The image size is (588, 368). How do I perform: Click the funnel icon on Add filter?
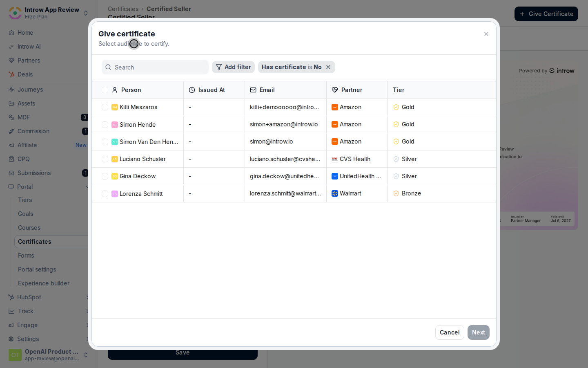[219, 67]
